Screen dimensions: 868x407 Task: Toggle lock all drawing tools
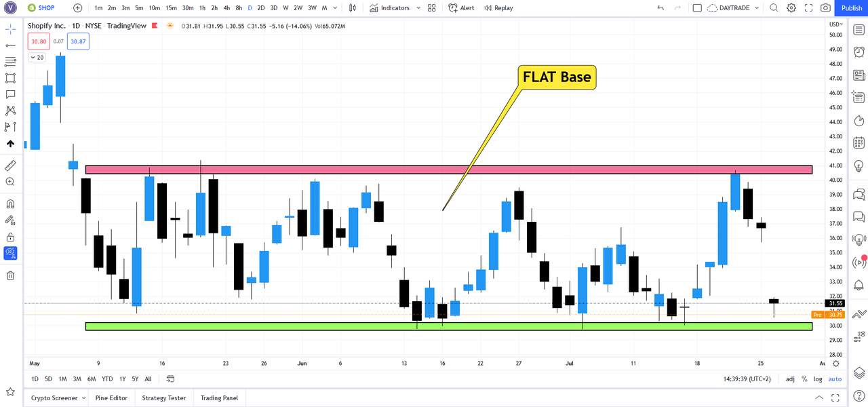(10, 237)
